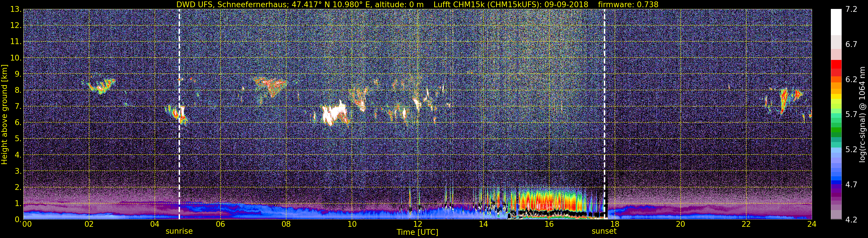Click the colorbar tick value 6.7
The width and height of the screenshot is (868, 238).
pos(851,44)
